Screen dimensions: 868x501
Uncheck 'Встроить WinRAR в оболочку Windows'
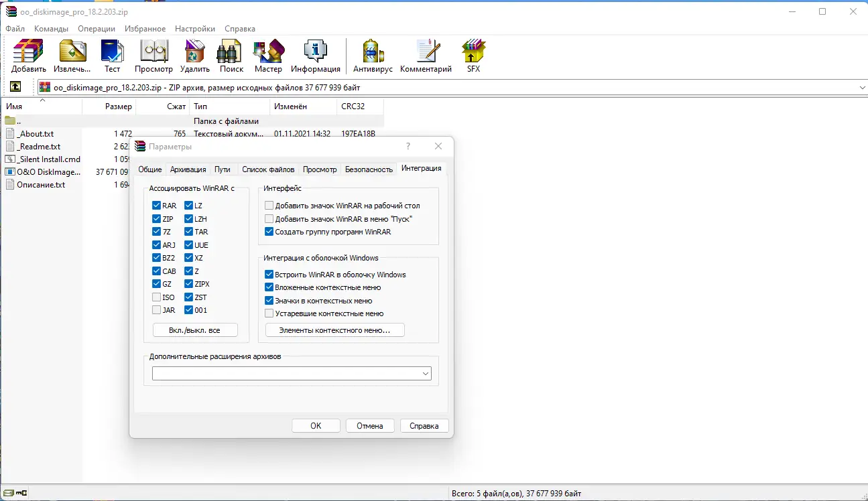point(269,275)
